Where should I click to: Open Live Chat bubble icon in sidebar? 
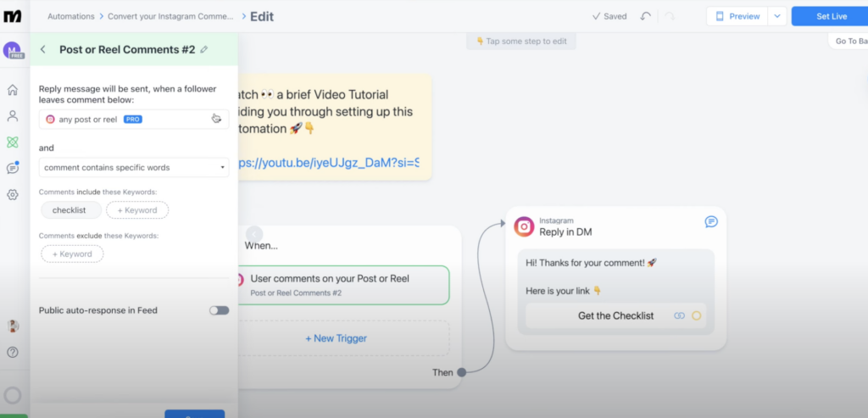pyautogui.click(x=12, y=168)
